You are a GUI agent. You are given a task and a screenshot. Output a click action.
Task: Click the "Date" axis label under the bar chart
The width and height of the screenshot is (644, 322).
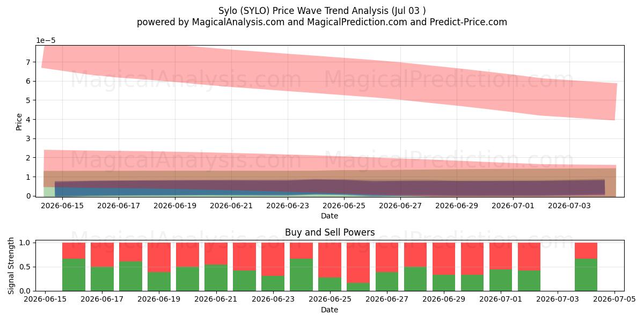coord(330,310)
